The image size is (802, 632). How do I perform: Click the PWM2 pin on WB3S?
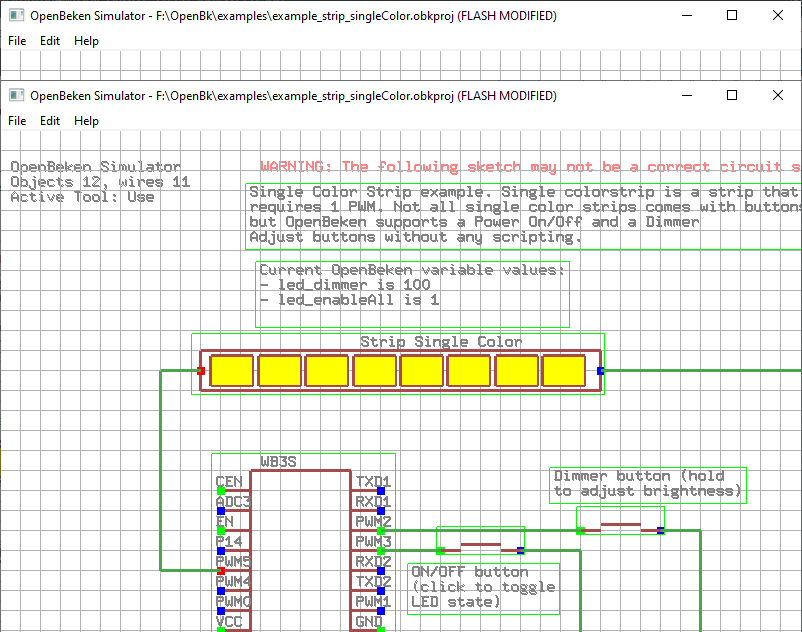click(381, 531)
